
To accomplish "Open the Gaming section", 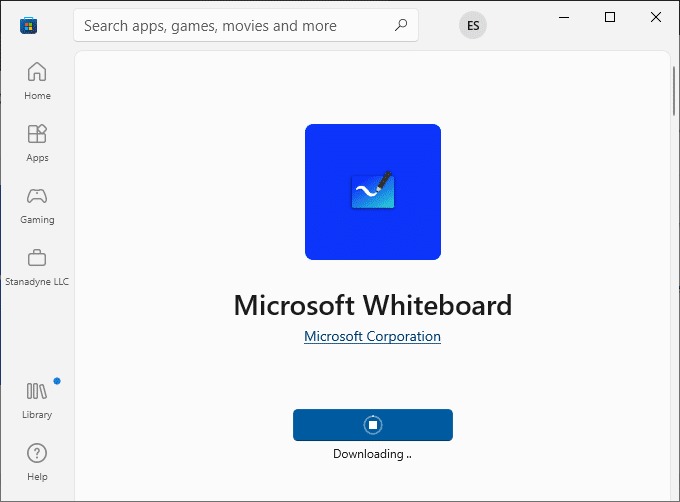I will 37,205.
